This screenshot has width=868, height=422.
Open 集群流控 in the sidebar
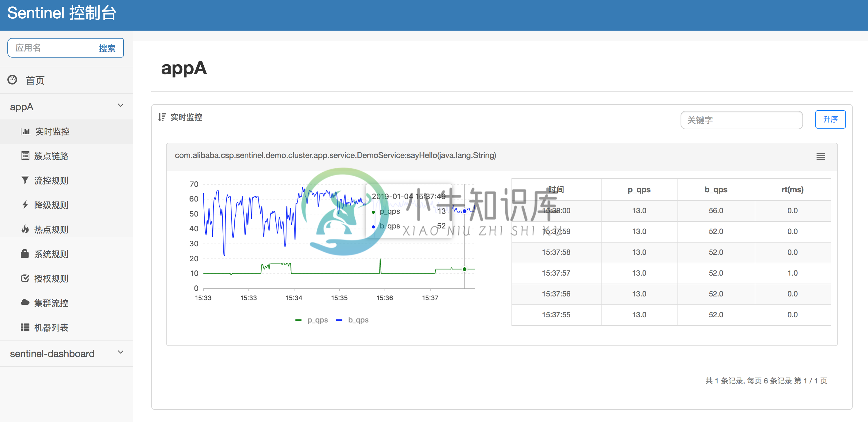[66, 303]
